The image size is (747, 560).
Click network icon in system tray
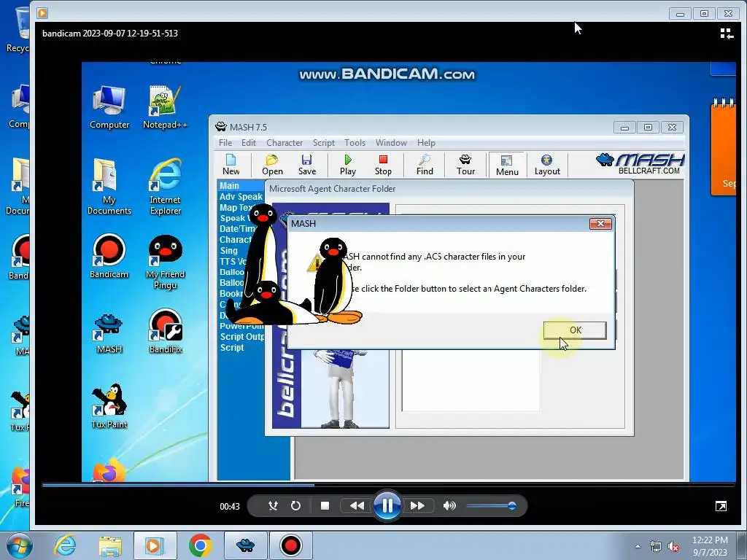click(x=656, y=546)
